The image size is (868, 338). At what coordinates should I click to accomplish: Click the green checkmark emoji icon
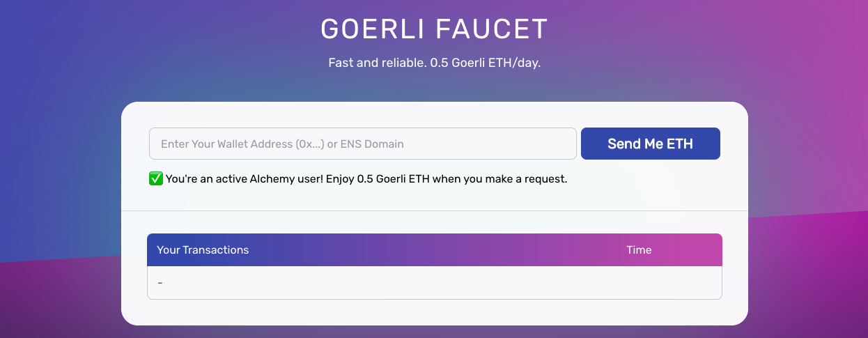coord(156,179)
